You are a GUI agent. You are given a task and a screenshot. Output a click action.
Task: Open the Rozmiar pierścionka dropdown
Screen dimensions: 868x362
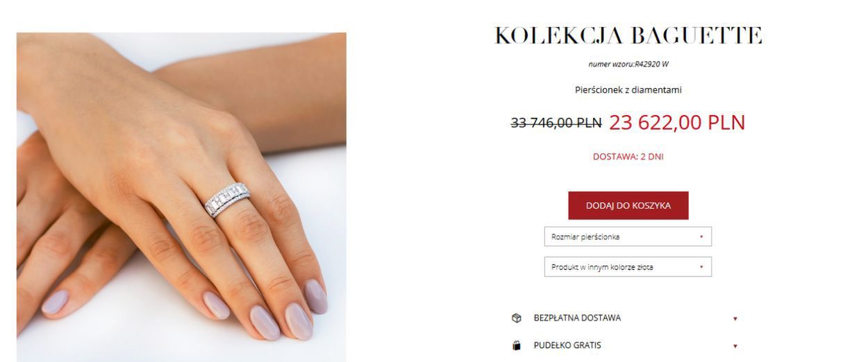628,236
